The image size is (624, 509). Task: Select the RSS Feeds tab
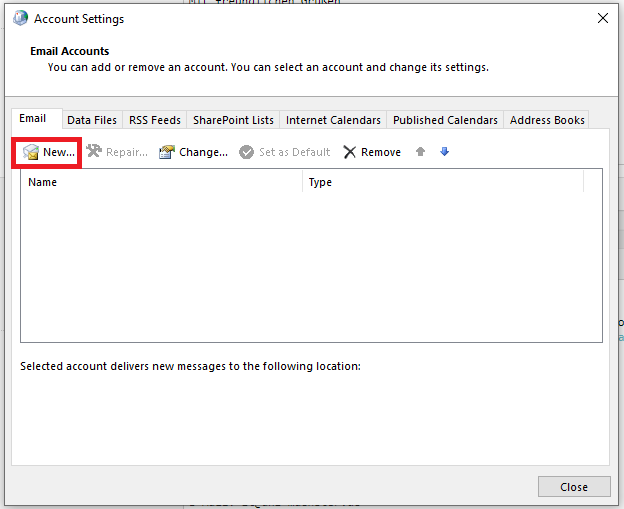click(x=155, y=120)
